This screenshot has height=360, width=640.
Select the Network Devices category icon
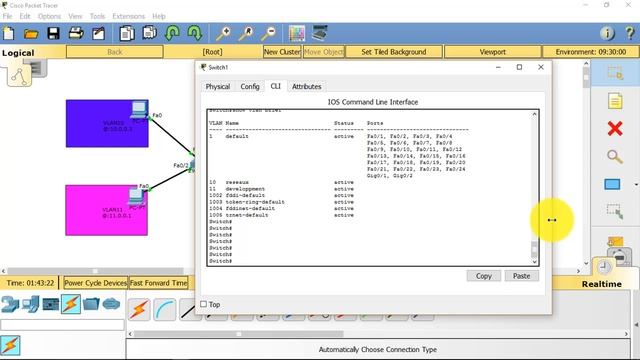pyautogui.click(x=10, y=304)
